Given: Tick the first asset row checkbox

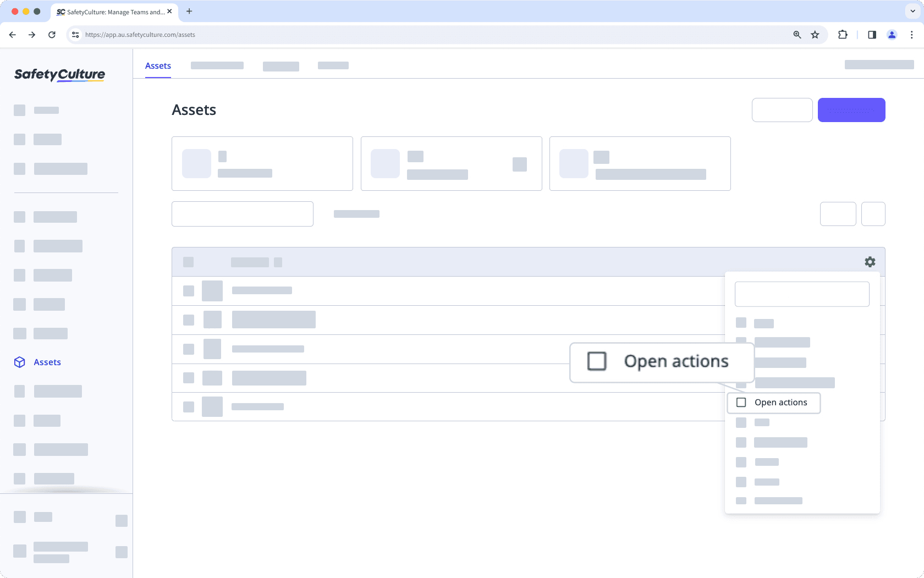Looking at the screenshot, I should tap(189, 290).
